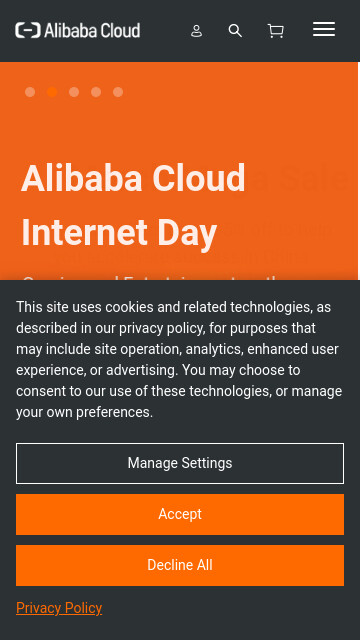Open the hamburger navigation menu
The width and height of the screenshot is (360, 640).
(x=324, y=29)
